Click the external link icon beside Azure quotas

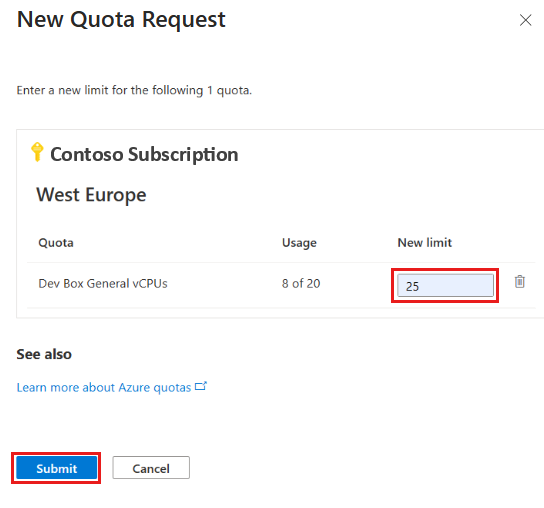[201, 386]
